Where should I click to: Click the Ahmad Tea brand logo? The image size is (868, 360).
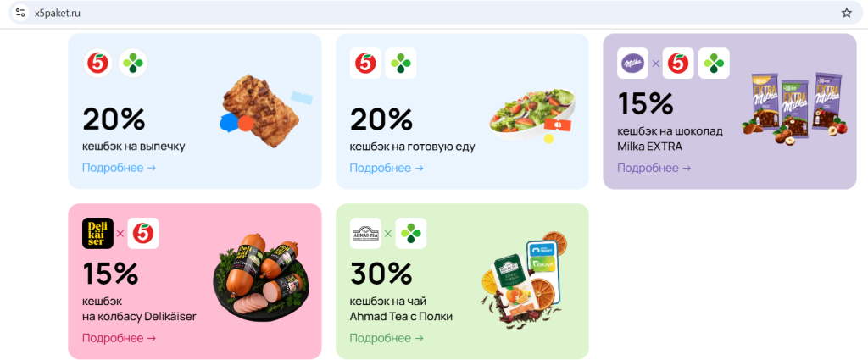click(365, 233)
